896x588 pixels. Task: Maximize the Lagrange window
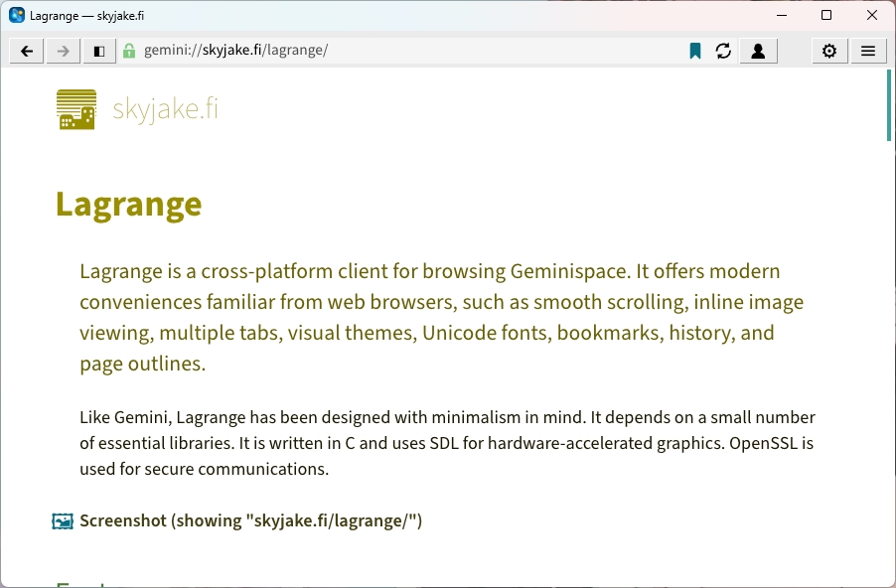click(x=826, y=16)
